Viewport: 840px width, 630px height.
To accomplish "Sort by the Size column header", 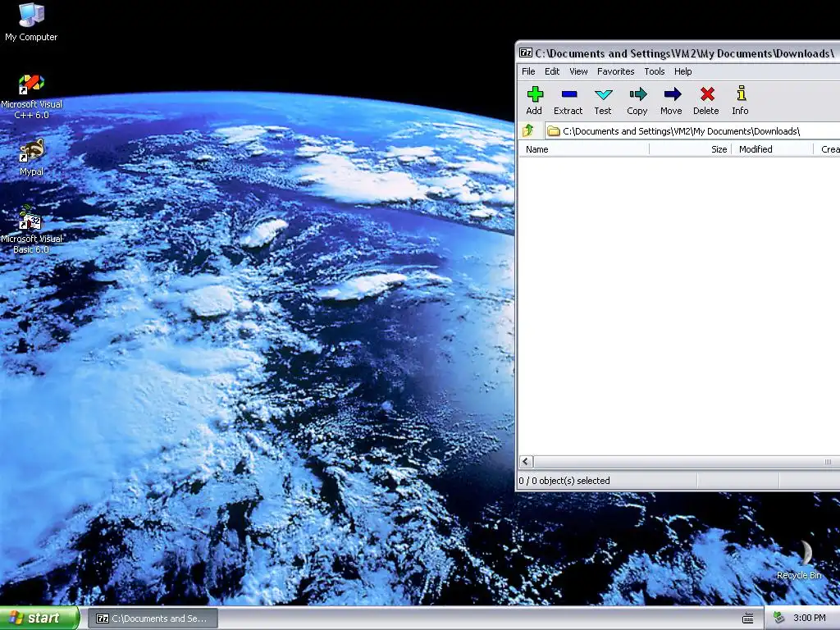I will coord(691,149).
